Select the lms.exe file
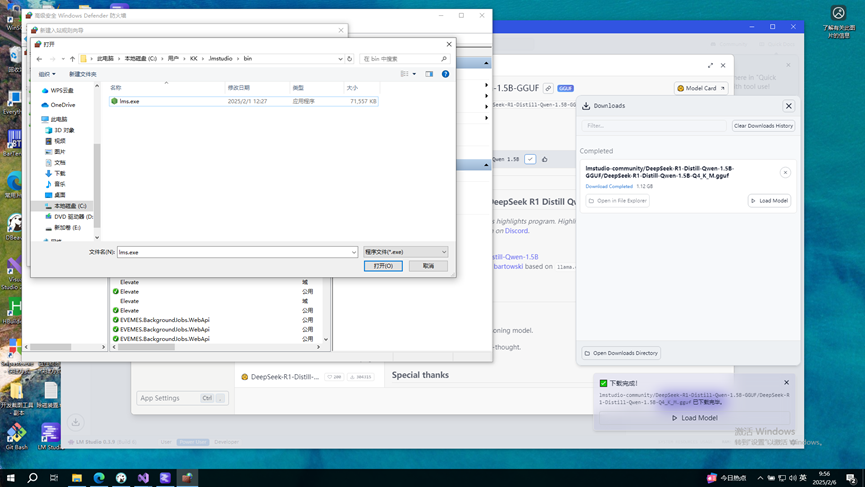Image resolution: width=865 pixels, height=487 pixels. pos(243,101)
